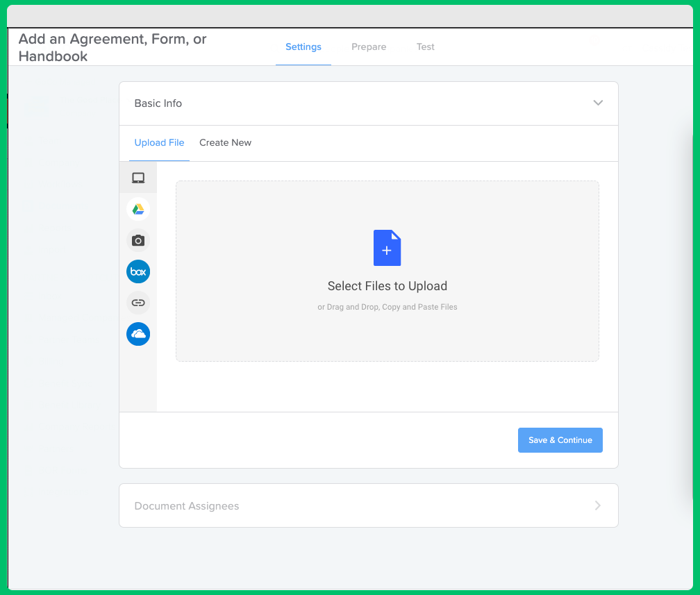Click Select Files to Upload
Viewport: 700px width, 595px height.
coord(387,285)
